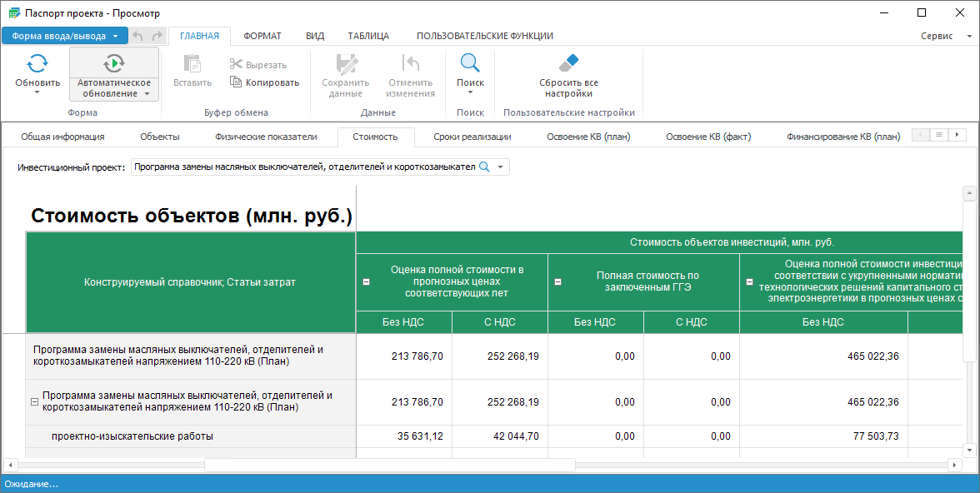
Task: Click the horizontal scrollbar thumb
Action: [389, 465]
